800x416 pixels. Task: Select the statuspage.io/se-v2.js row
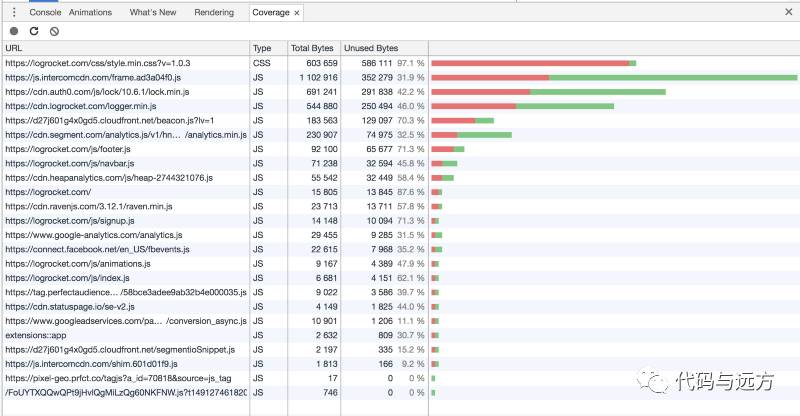point(401,307)
